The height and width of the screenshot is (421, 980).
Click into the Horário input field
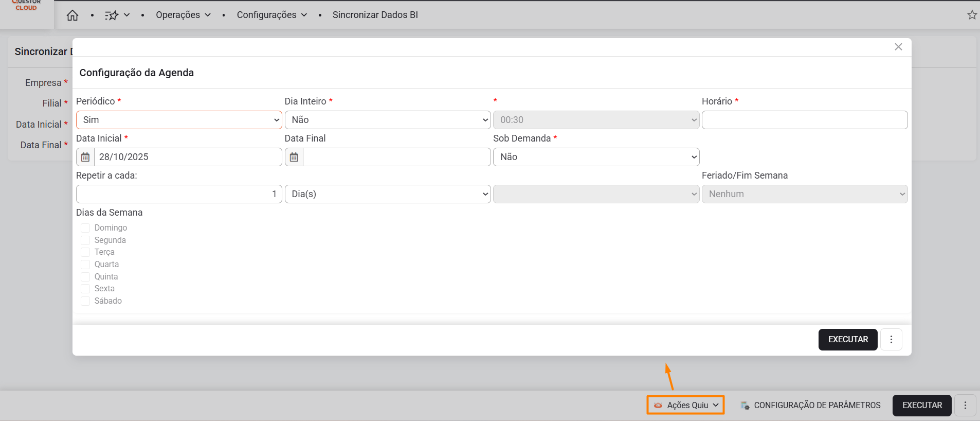pos(804,120)
